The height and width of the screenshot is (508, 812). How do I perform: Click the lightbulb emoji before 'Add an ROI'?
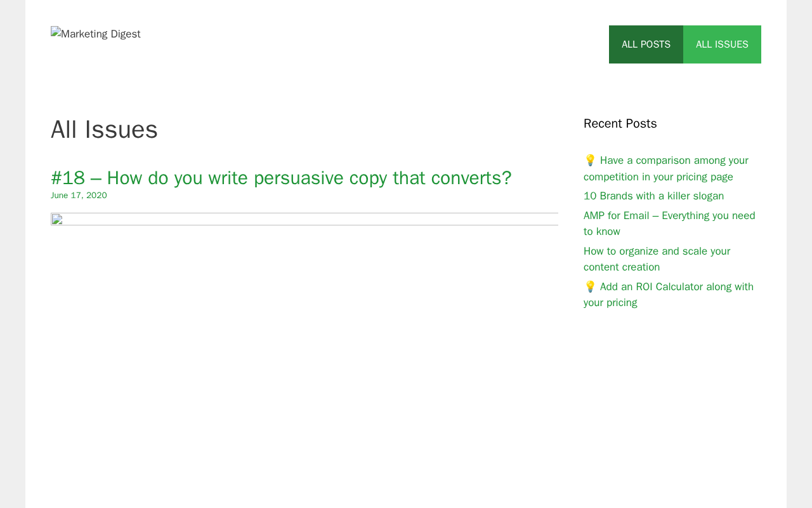pos(590,286)
